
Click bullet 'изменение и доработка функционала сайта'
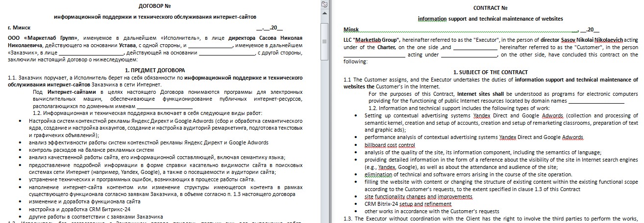[85, 202]
